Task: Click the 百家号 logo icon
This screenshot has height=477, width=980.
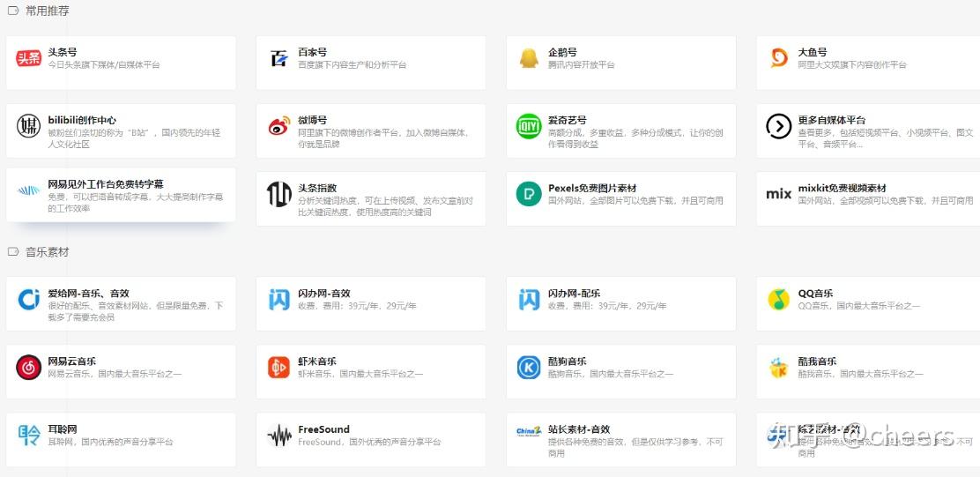Action: coord(278,59)
